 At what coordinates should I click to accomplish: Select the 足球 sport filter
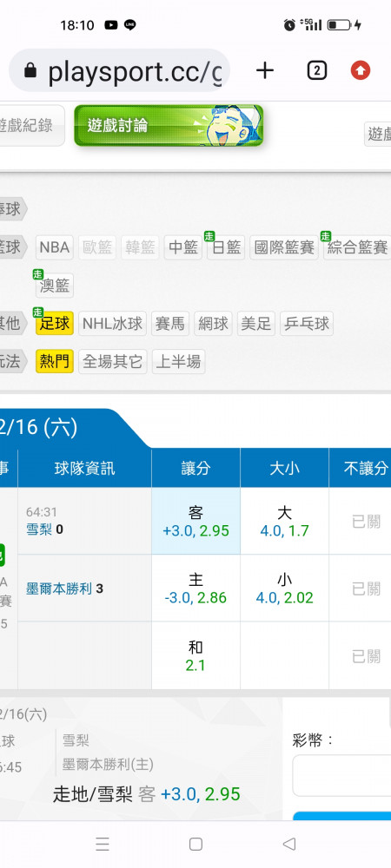[x=55, y=323]
